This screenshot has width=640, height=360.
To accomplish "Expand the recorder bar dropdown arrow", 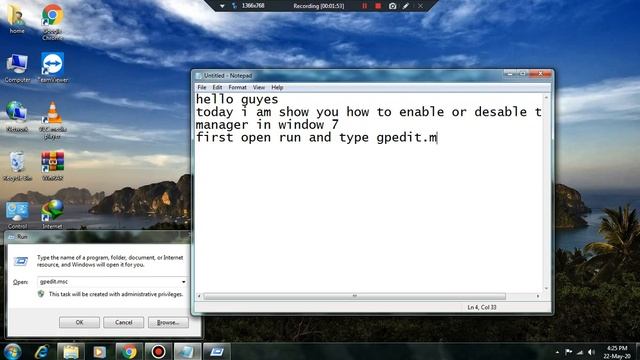I will (222, 6).
